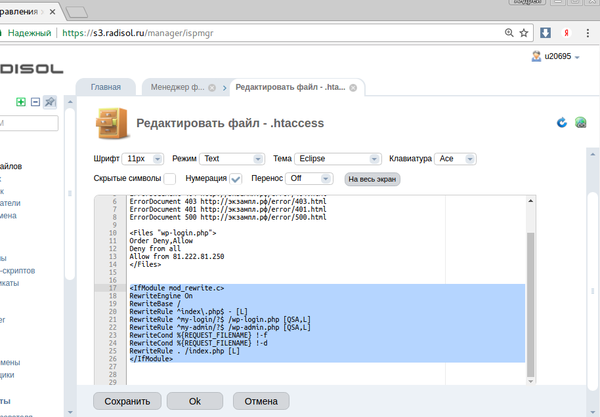Viewport: 600px width, 417px height.
Task: Click the closing </IfModule> line
Action: point(151,359)
